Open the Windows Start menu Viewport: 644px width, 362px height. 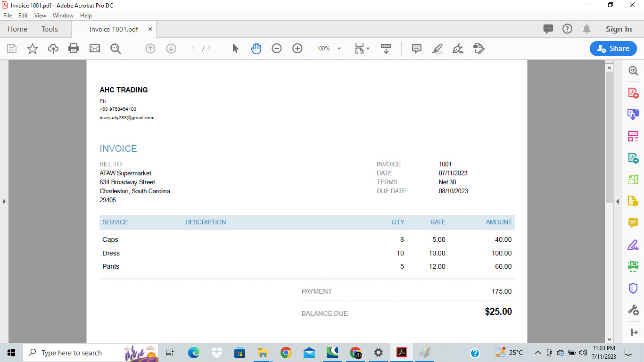[11, 353]
